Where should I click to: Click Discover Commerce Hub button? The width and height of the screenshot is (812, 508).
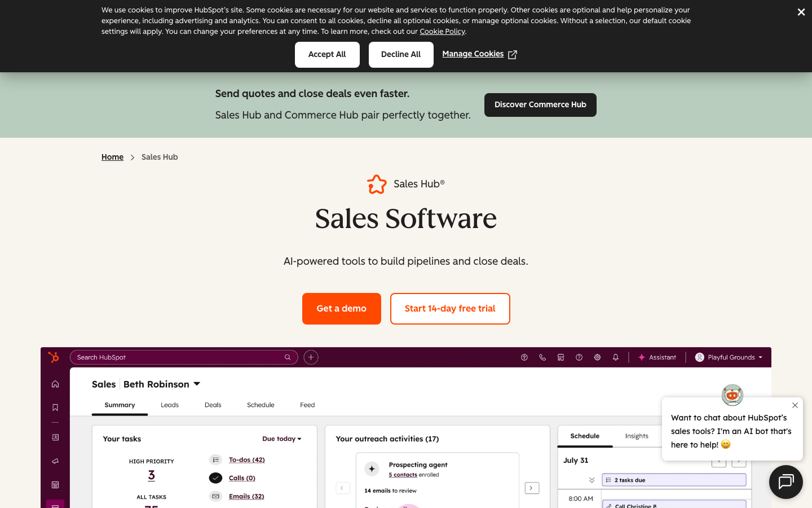click(540, 105)
